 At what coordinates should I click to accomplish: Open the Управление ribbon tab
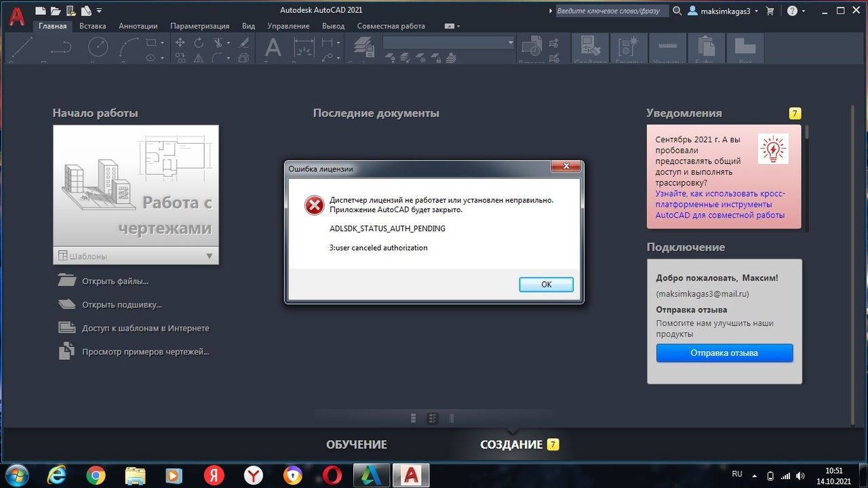point(288,26)
